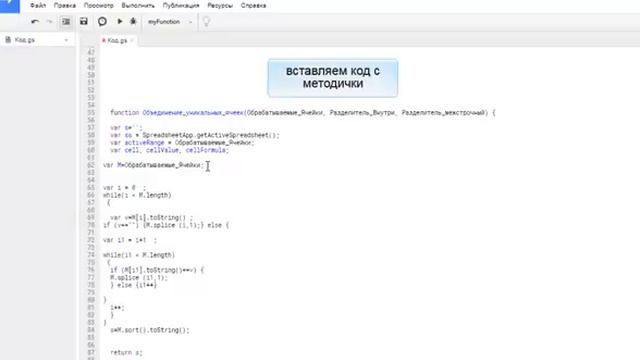
Task: Click the lightbulb hint icon
Action: click(x=206, y=22)
